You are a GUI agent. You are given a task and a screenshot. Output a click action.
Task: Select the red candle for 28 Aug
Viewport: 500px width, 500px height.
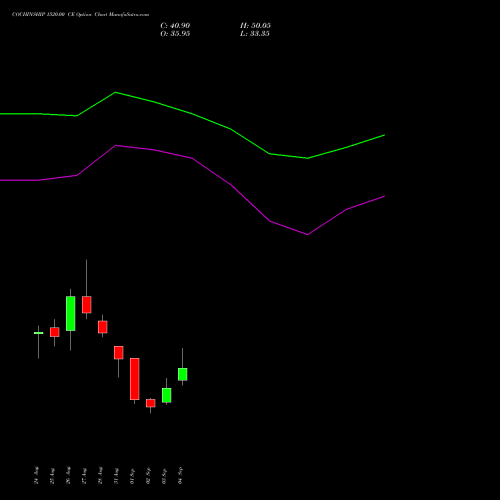coord(103,327)
